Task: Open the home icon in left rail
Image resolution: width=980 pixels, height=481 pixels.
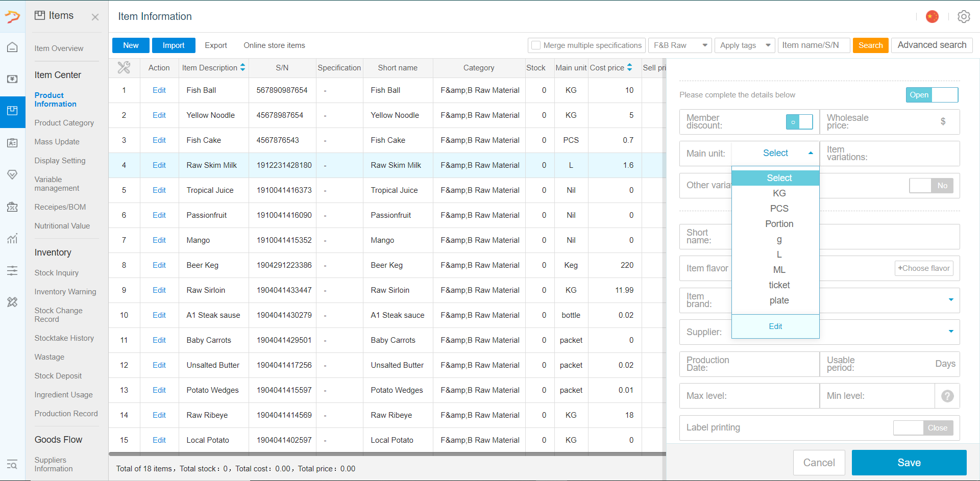Action: tap(12, 47)
